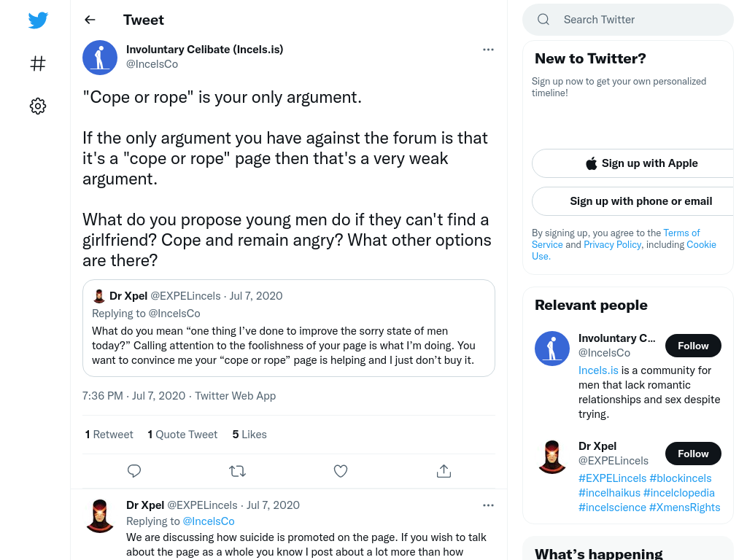Open the Privacy Policy link

[613, 245]
